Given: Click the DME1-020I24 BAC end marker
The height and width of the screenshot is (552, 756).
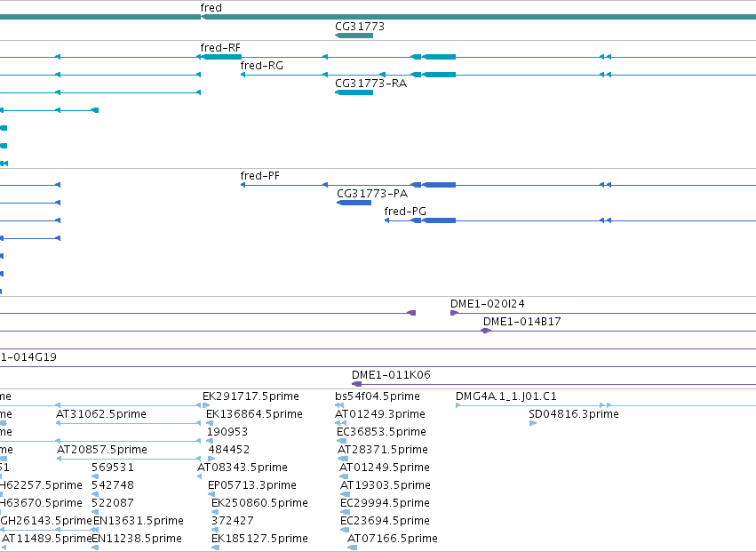Looking at the screenshot, I should point(454,313).
